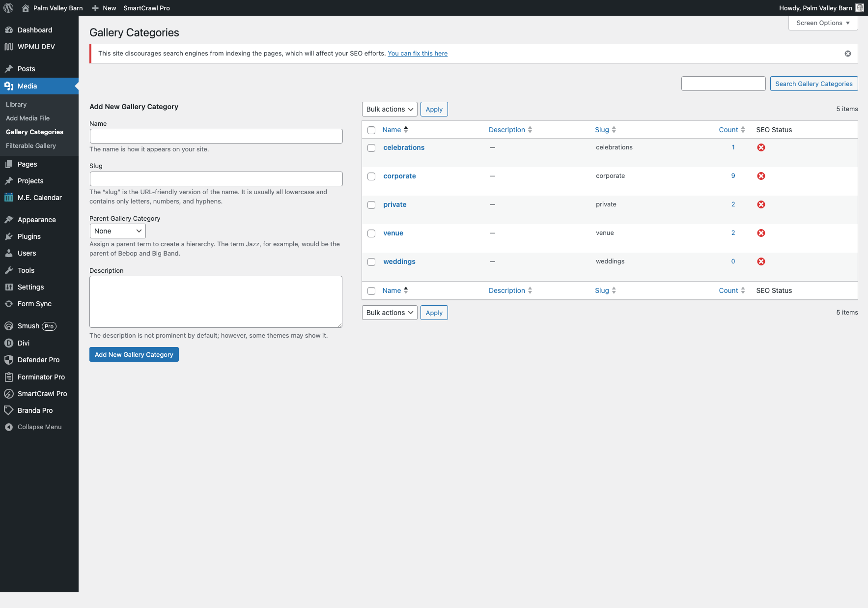
Task: Expand the Screen Options panel
Action: pyautogui.click(x=823, y=23)
